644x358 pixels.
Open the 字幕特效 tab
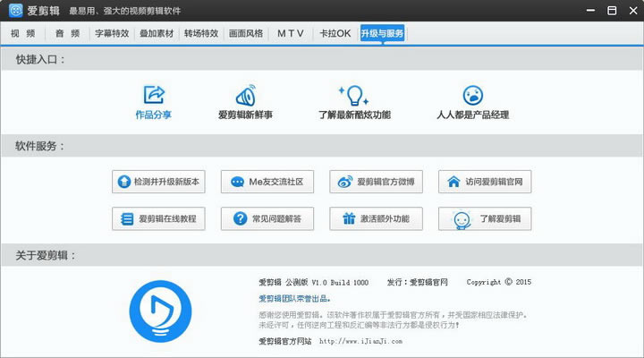click(112, 34)
